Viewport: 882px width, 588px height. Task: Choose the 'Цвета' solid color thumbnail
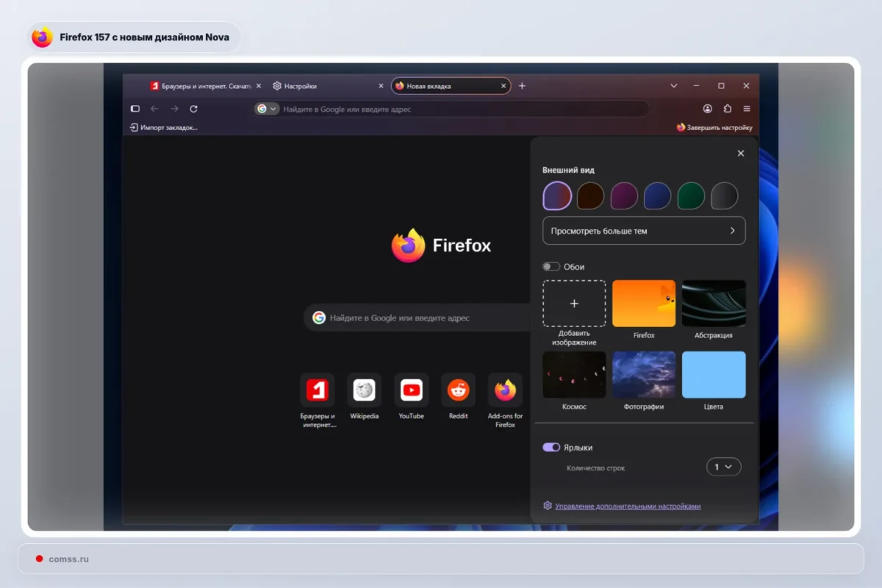tap(714, 375)
